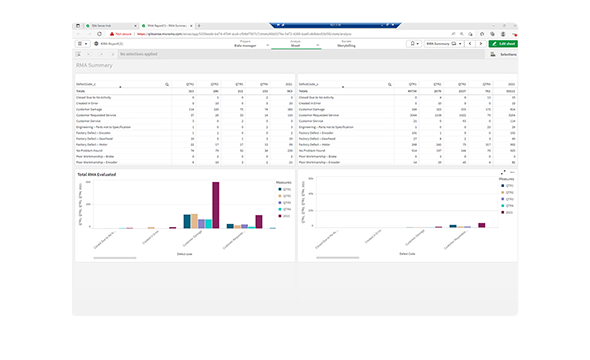Screen dimensions: 590x360
Task: Click the zoom magnifier icon in address bar
Action: pos(462,34)
